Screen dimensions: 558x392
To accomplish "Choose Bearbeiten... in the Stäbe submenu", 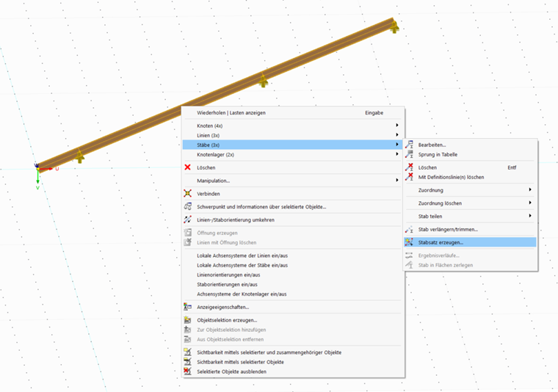I will pyautogui.click(x=470, y=145).
